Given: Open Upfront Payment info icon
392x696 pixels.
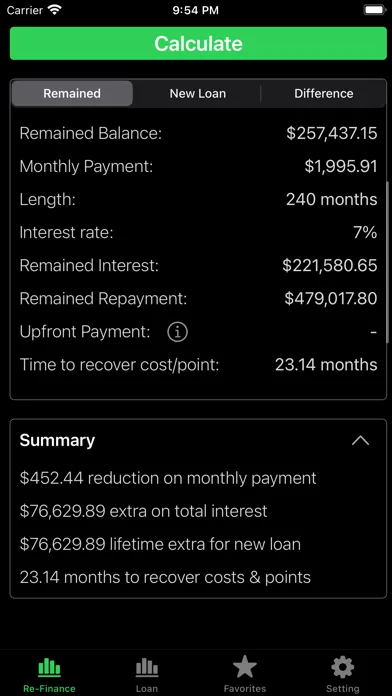Looking at the screenshot, I should (177, 332).
